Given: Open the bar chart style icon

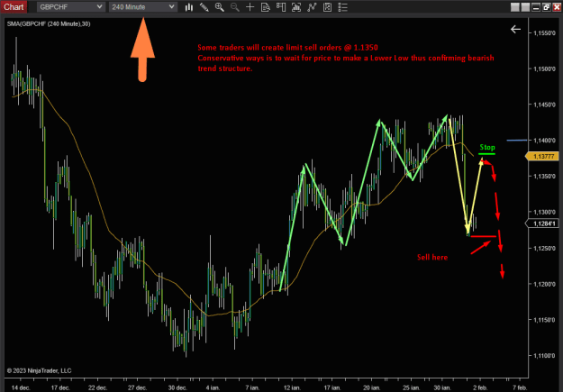Looking at the screenshot, I should pyautogui.click(x=189, y=7).
